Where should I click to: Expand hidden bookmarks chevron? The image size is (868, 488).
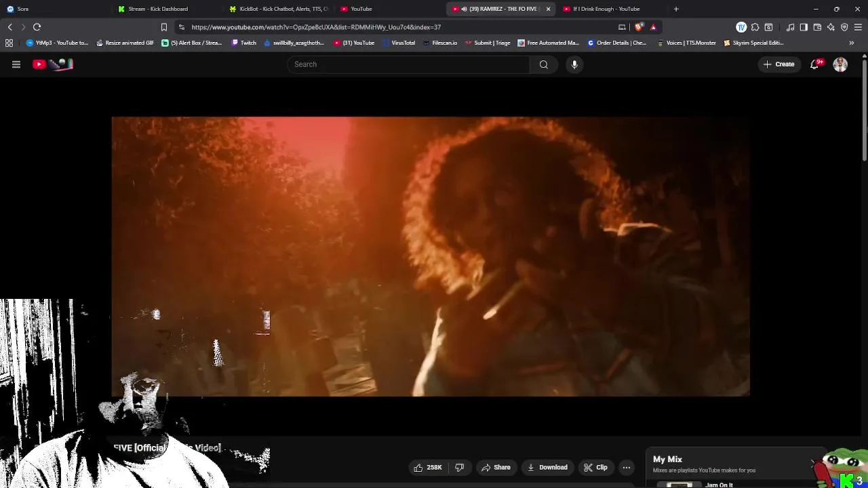(852, 43)
